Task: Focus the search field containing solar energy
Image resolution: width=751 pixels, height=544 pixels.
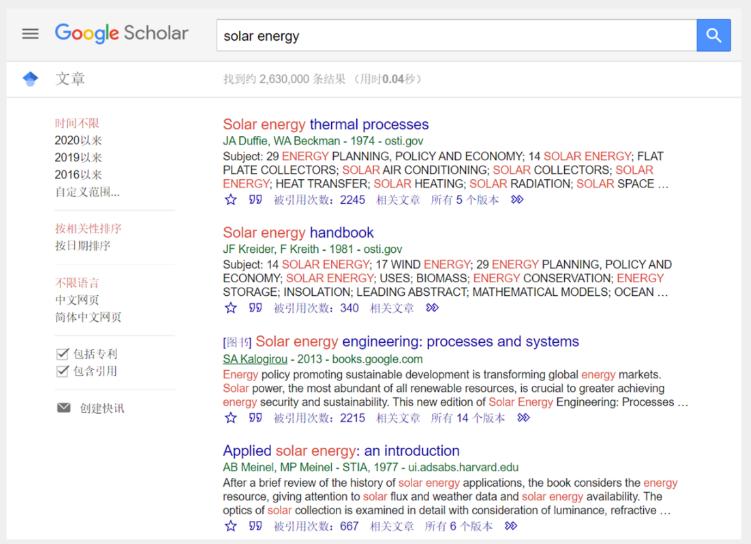Action: point(456,35)
